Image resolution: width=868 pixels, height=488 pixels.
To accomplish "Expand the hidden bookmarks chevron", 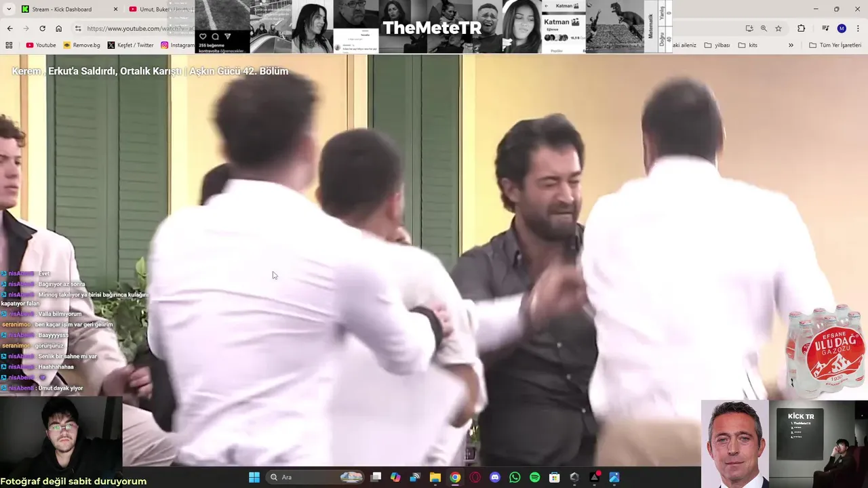I will pyautogui.click(x=791, y=45).
